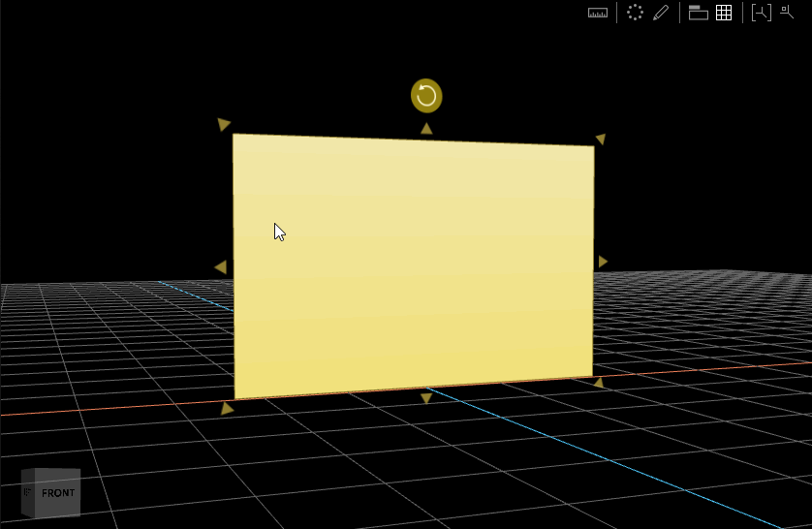This screenshot has width=812, height=529.
Task: Click the top edge center arrow handle
Action: click(426, 128)
